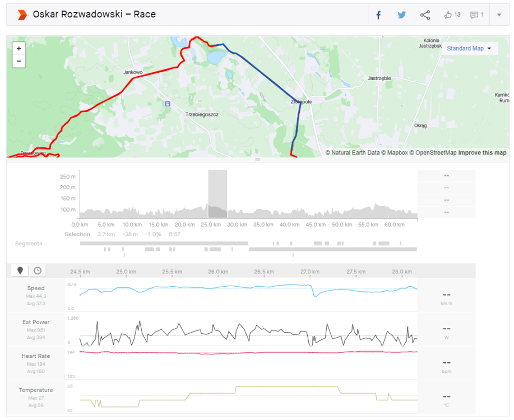The height and width of the screenshot is (420, 514).
Task: Give kudos with the thumbs-up icon
Action: [x=448, y=15]
